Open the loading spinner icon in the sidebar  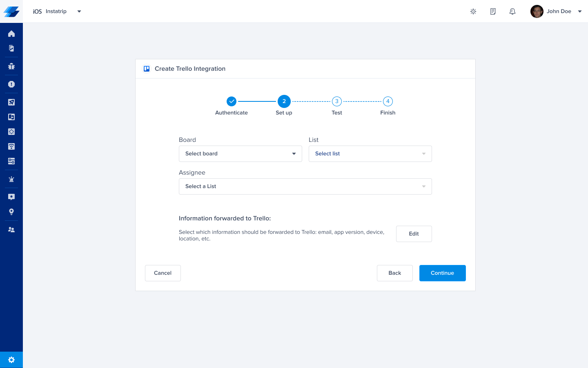click(11, 132)
